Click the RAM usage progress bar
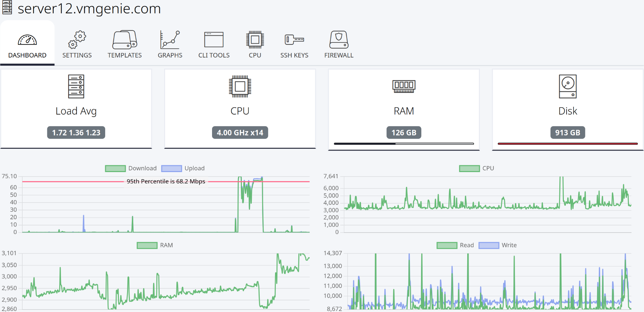The width and height of the screenshot is (644, 312). pos(404,144)
